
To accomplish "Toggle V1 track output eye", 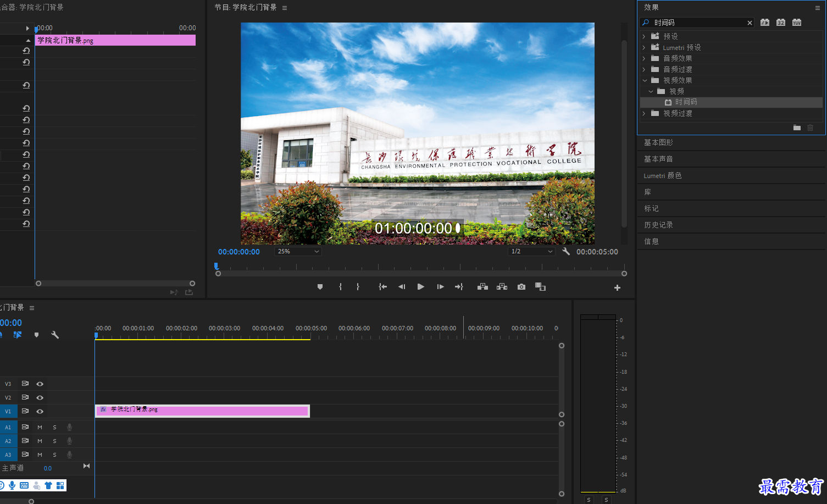I will (40, 411).
